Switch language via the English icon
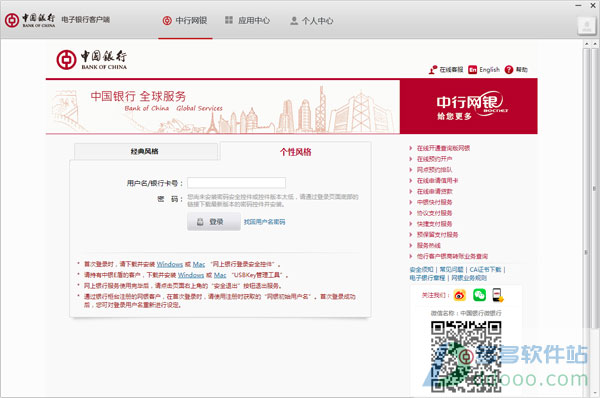 (x=484, y=70)
